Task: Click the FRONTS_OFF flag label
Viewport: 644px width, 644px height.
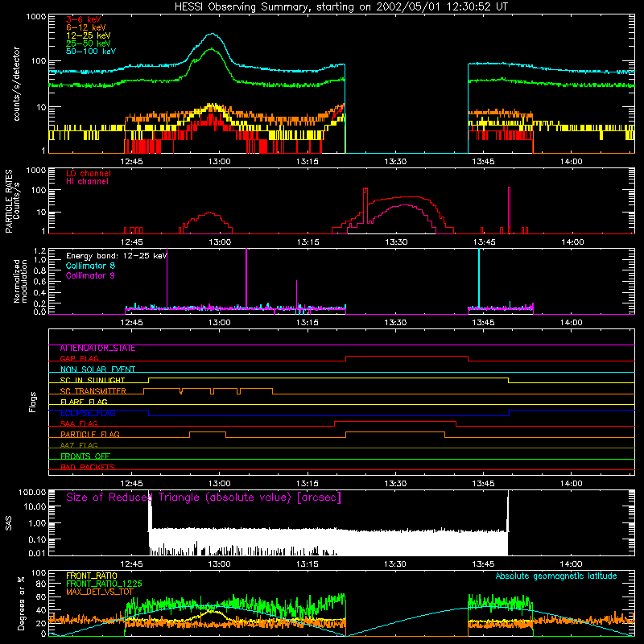Action: click(85, 456)
